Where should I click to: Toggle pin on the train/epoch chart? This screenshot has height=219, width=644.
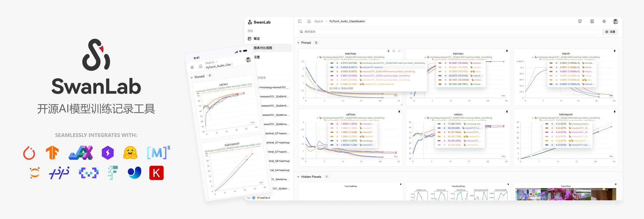tap(615, 112)
